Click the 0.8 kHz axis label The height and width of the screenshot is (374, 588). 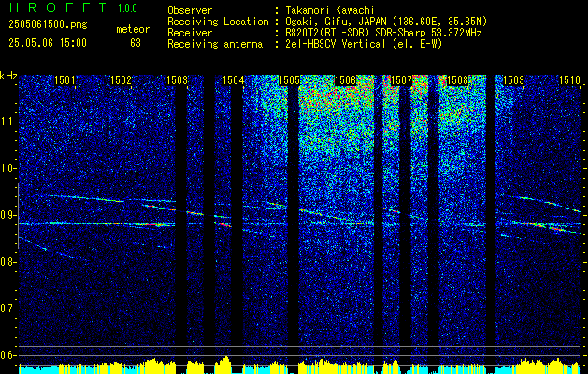pyautogui.click(x=7, y=262)
